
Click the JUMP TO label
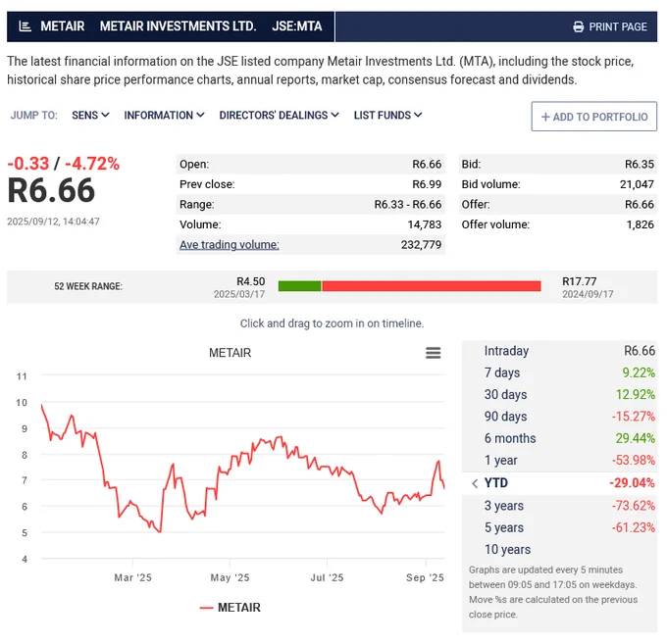[34, 116]
